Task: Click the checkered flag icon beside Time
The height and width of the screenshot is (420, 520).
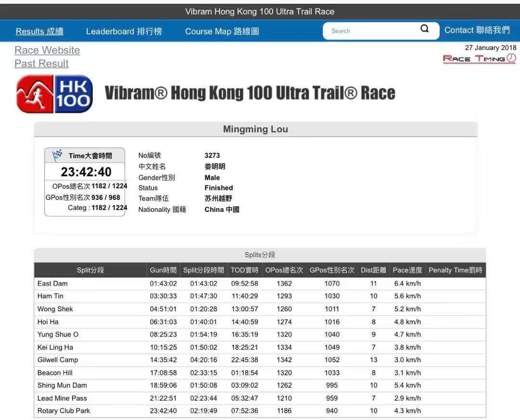Action: (57, 155)
